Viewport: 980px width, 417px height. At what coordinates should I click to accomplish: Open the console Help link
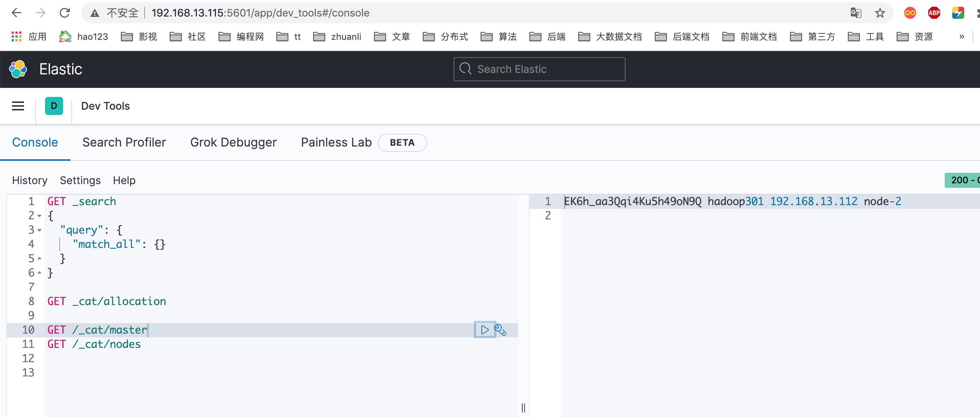(124, 180)
